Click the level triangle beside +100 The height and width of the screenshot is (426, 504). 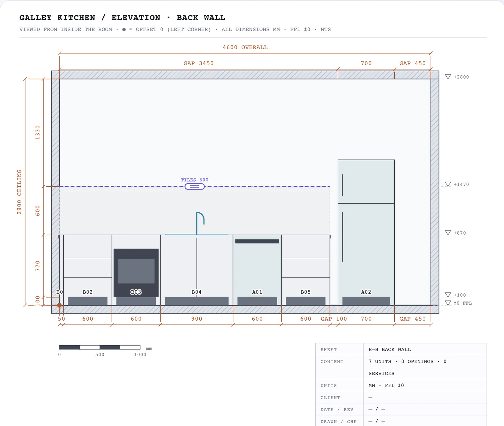click(x=448, y=295)
